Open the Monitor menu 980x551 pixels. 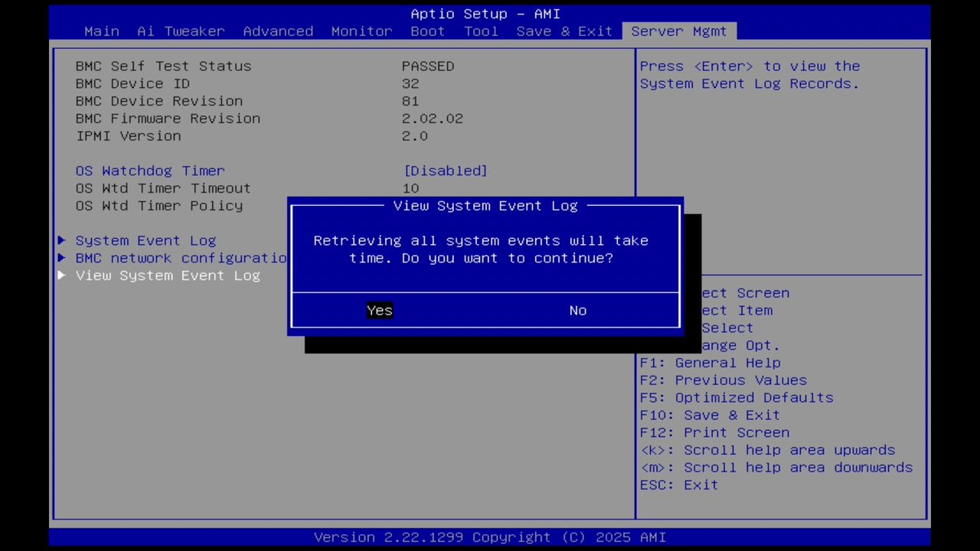click(x=361, y=31)
